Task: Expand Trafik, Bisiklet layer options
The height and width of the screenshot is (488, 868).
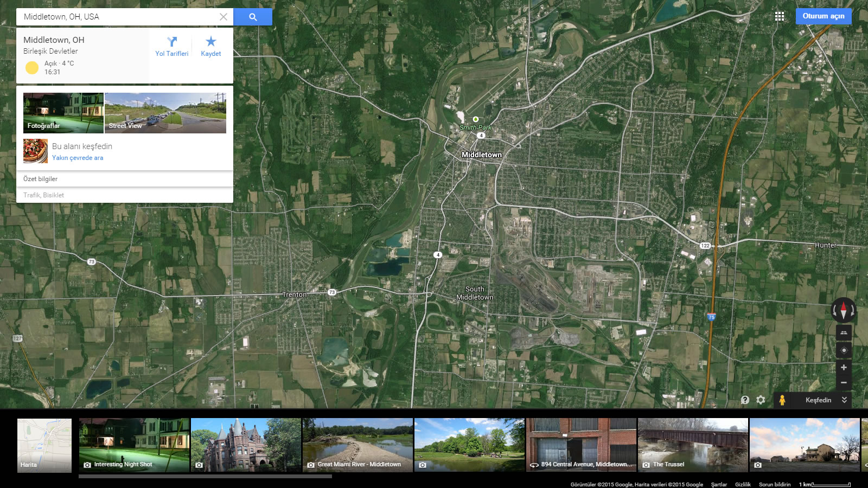Action: point(124,195)
